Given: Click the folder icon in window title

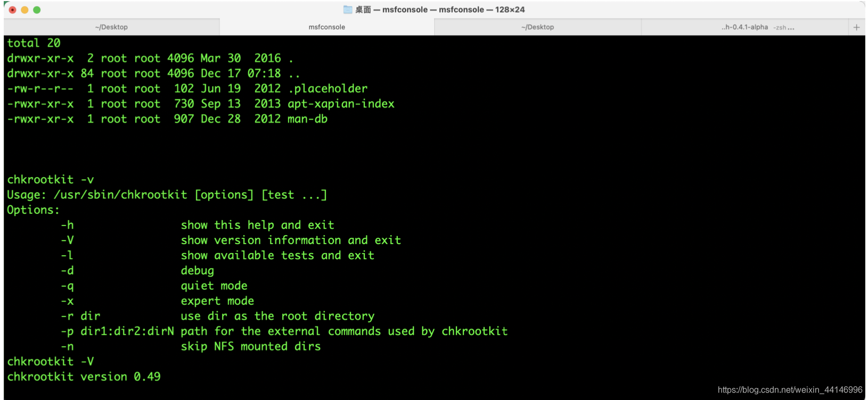Looking at the screenshot, I should (x=348, y=10).
